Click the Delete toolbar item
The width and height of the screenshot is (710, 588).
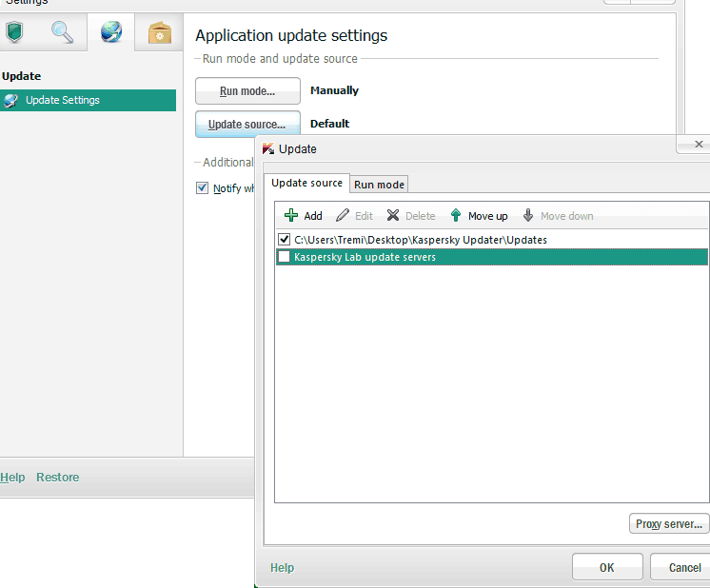coord(411,215)
